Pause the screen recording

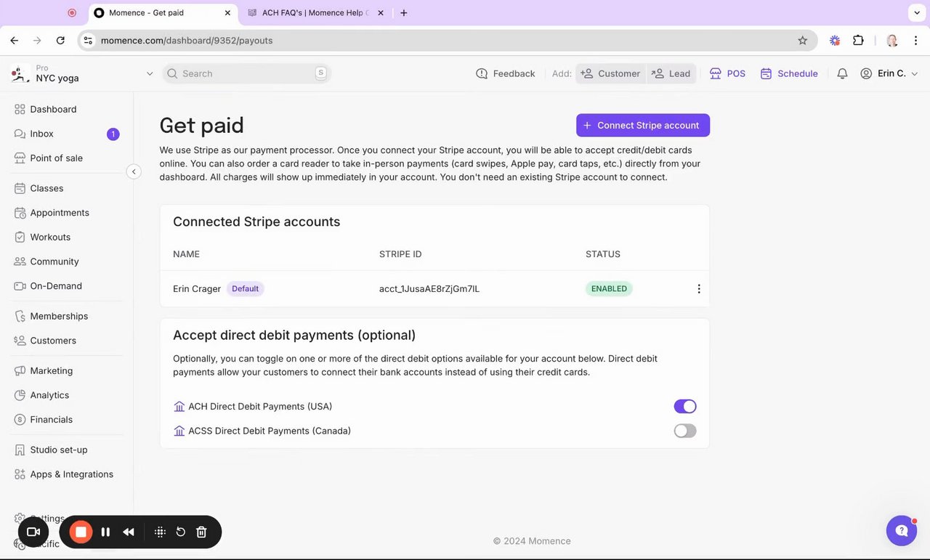coord(105,532)
